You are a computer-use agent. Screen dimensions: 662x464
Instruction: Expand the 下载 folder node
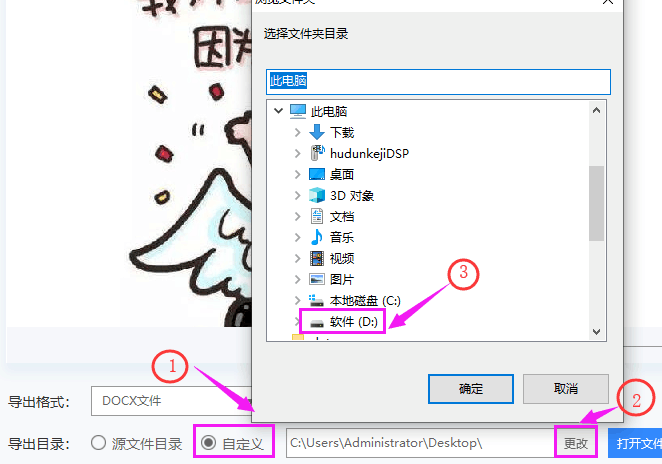point(297,132)
